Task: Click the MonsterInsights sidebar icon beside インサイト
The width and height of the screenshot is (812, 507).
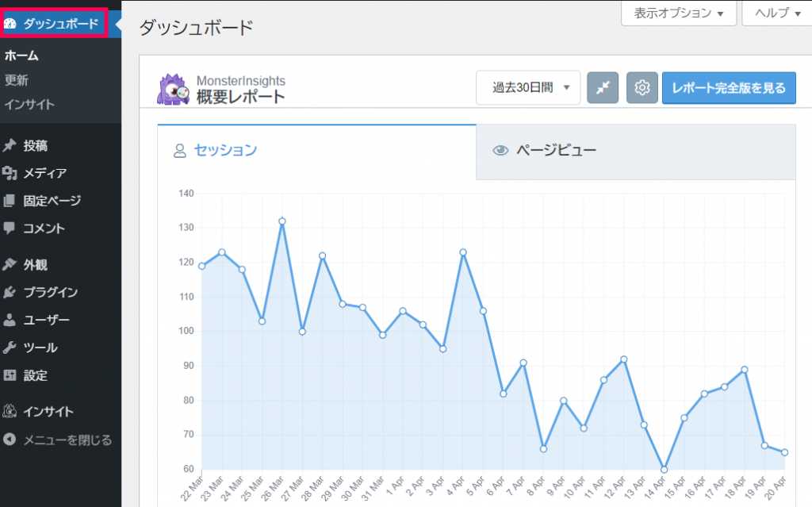Action: point(10,411)
